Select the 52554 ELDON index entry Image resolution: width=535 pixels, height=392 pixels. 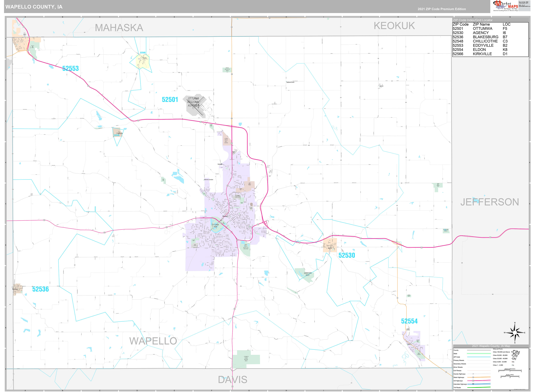pos(475,50)
